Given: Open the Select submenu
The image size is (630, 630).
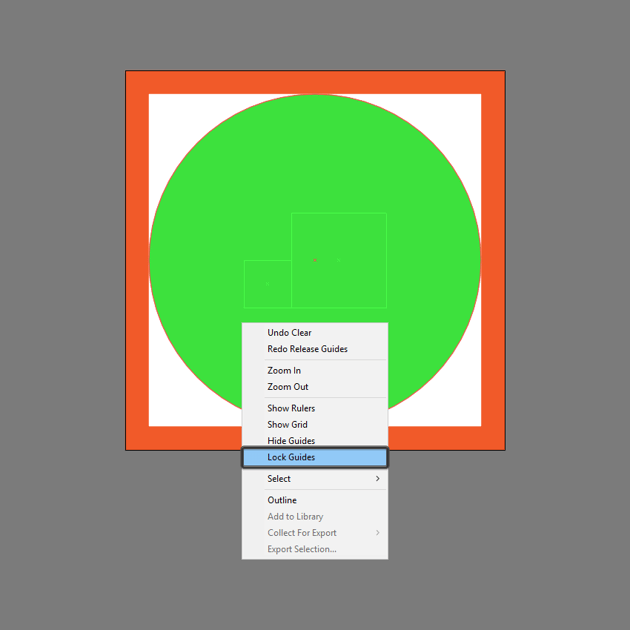Looking at the screenshot, I should click(x=315, y=479).
